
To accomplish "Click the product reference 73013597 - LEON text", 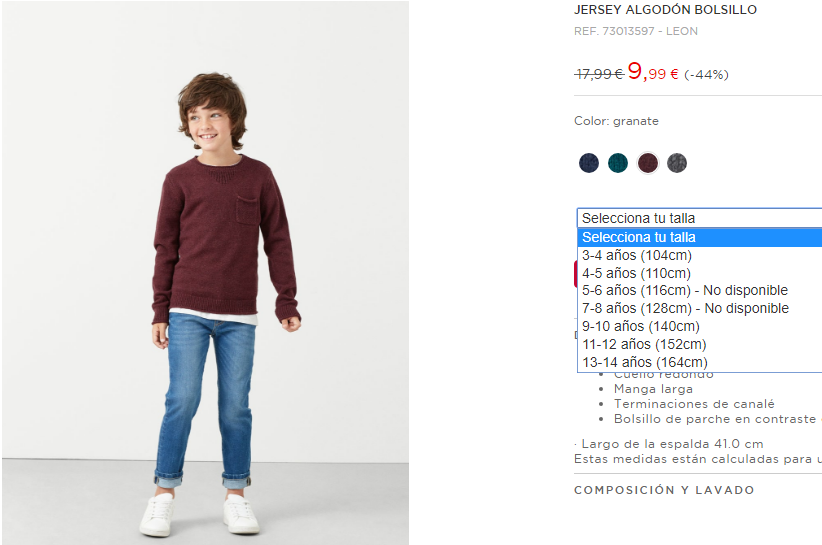I will 636,31.
